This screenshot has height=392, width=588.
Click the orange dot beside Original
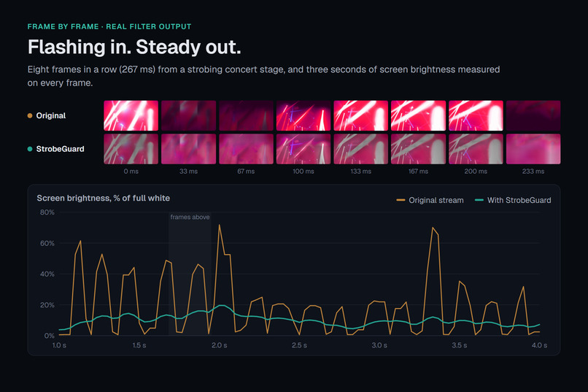pos(30,115)
